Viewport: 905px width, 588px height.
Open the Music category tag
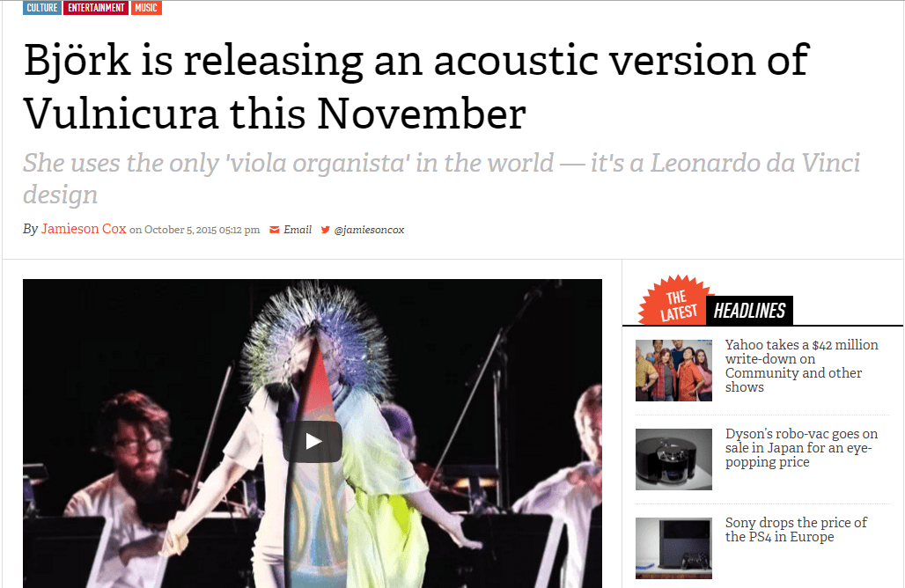[146, 8]
